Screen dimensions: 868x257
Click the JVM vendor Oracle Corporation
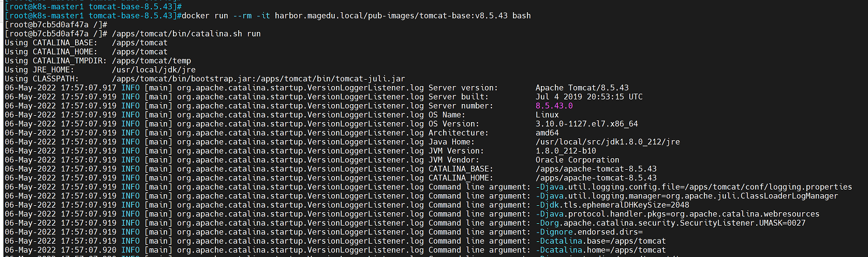[578, 160]
